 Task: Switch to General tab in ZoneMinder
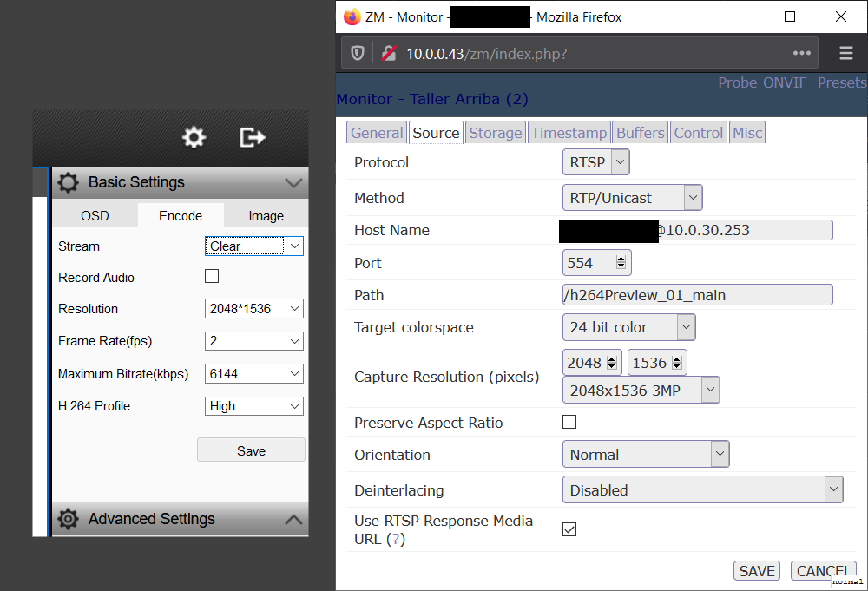click(377, 133)
